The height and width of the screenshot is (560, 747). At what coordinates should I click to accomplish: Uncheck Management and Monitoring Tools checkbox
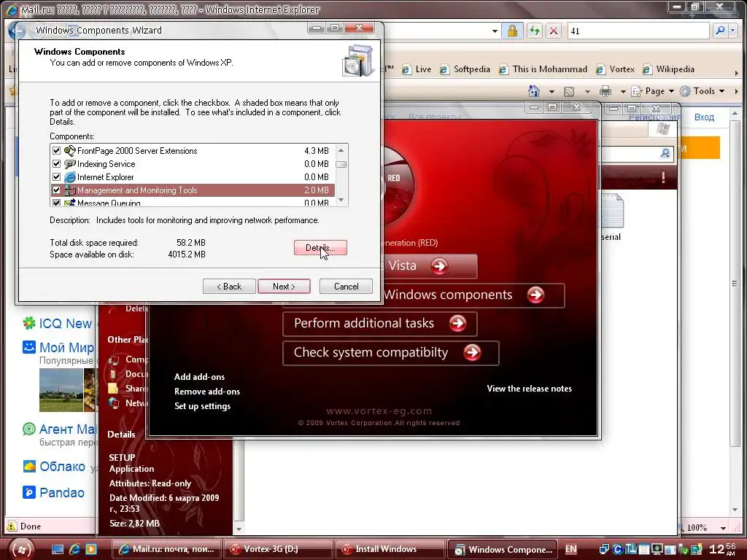point(56,190)
